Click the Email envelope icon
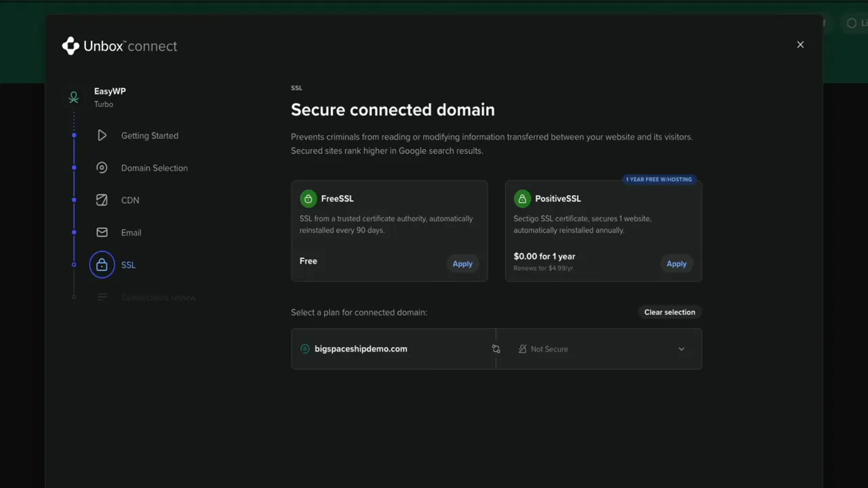The width and height of the screenshot is (868, 488). (x=102, y=232)
